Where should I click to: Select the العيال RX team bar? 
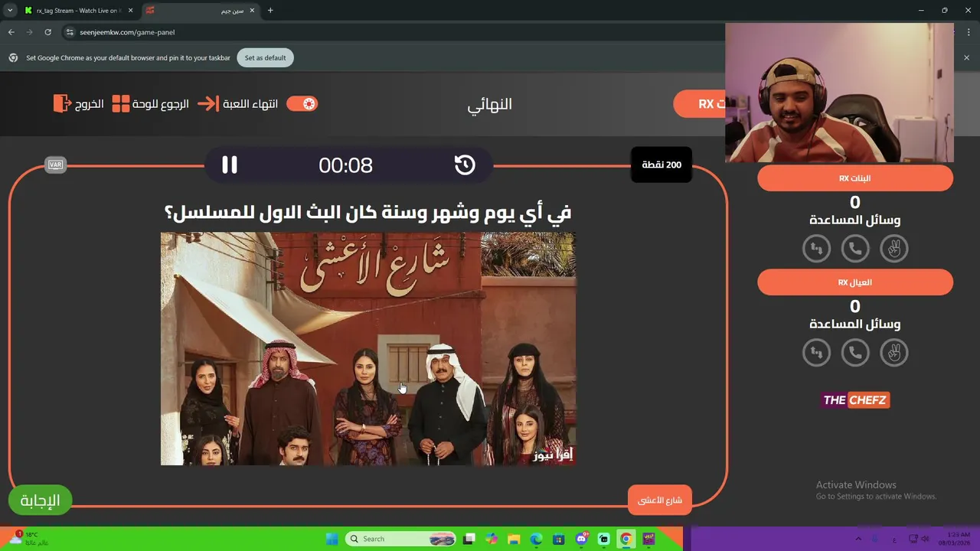(x=855, y=282)
